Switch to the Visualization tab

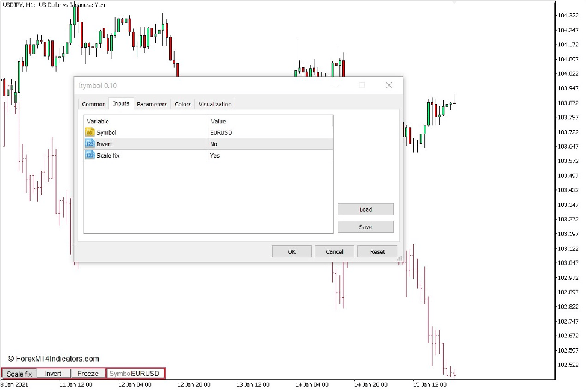pyautogui.click(x=214, y=104)
